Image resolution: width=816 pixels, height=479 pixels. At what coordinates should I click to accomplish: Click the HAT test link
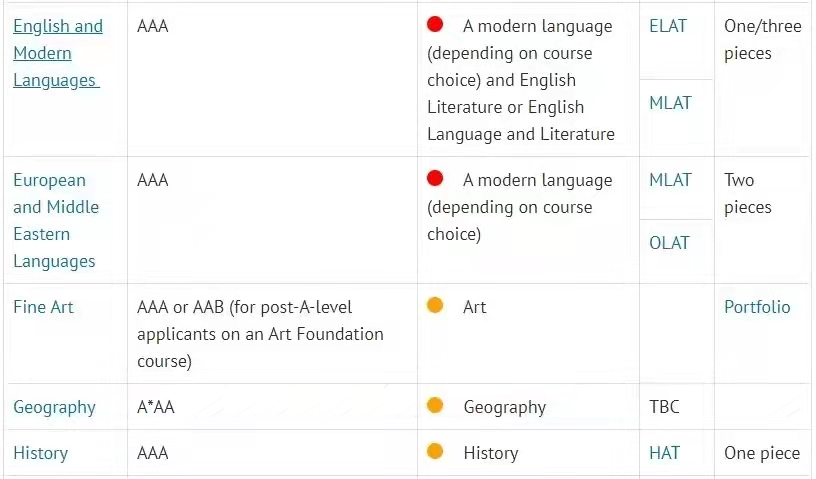[665, 453]
